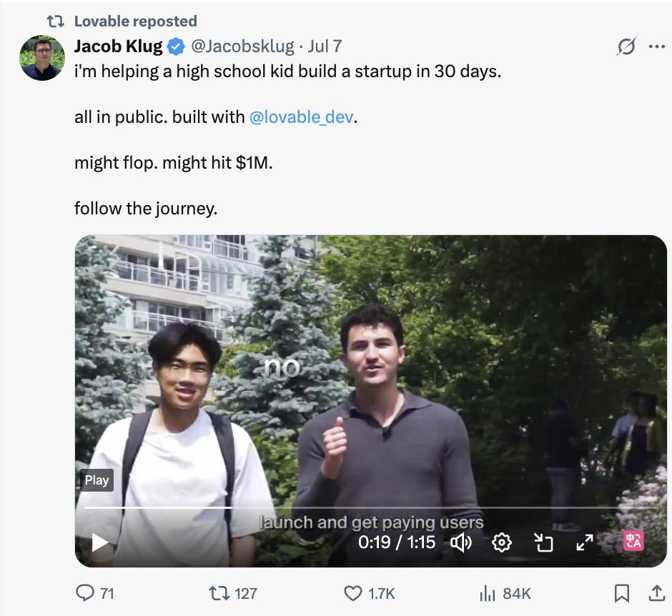Seek on the video progress bar

(357, 508)
